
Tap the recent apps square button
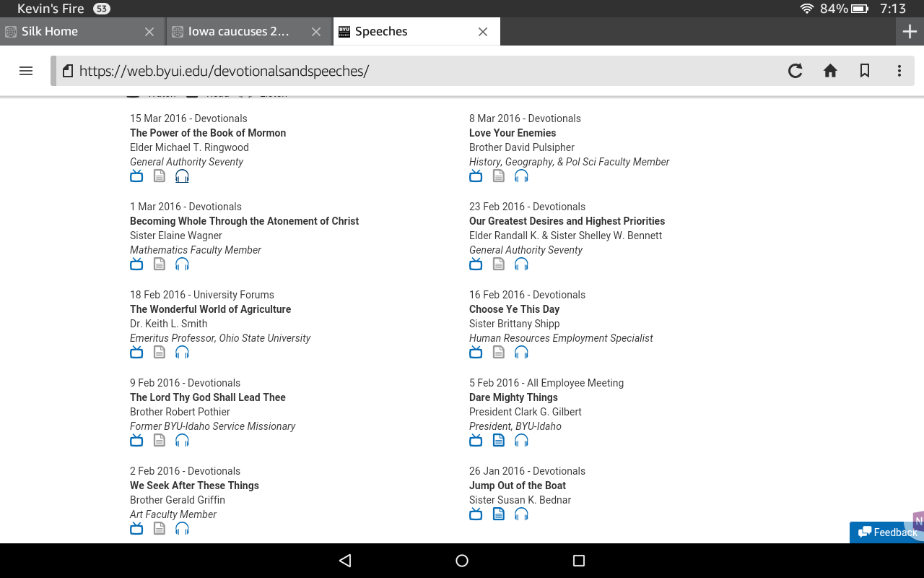pyautogui.click(x=578, y=561)
